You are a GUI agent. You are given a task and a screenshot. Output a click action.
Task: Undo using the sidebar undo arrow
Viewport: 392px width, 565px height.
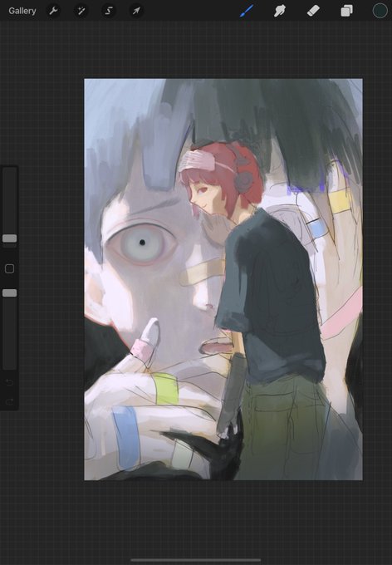coord(9,382)
